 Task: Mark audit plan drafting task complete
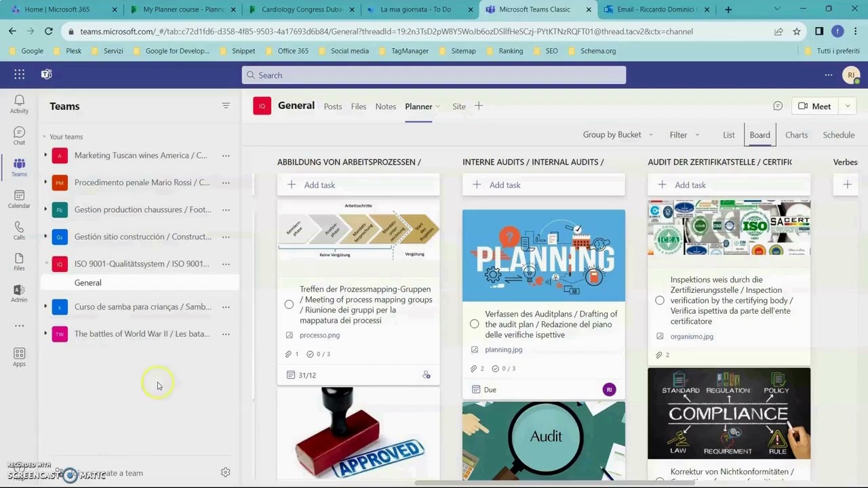474,324
